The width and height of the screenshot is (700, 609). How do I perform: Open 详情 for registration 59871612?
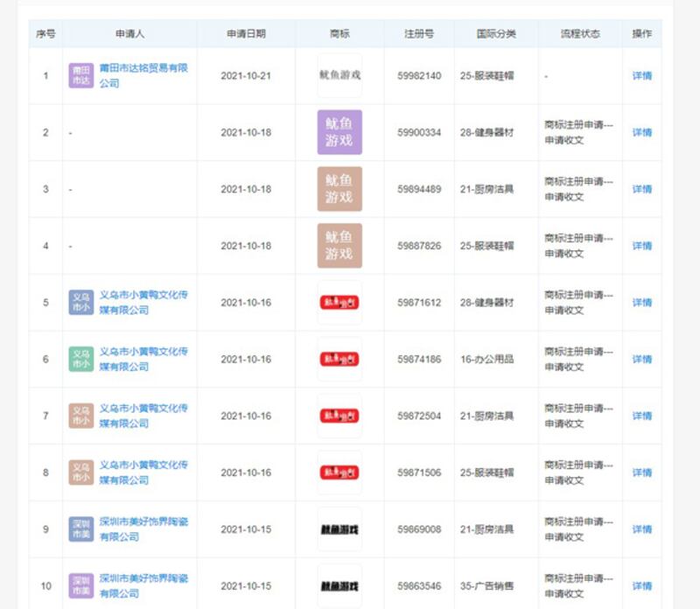(642, 303)
